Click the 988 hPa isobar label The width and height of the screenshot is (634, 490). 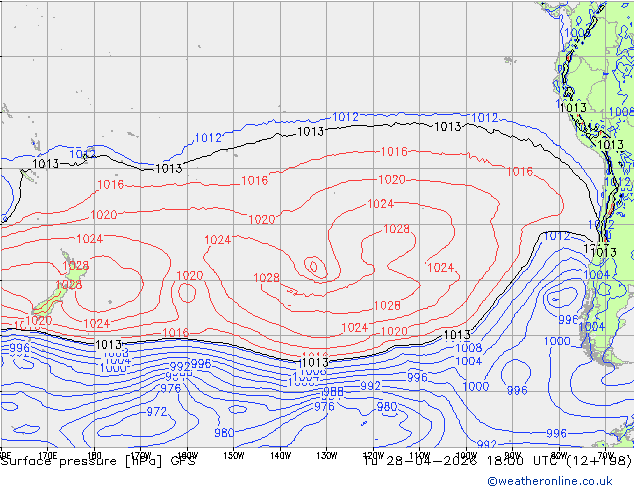coord(333,392)
